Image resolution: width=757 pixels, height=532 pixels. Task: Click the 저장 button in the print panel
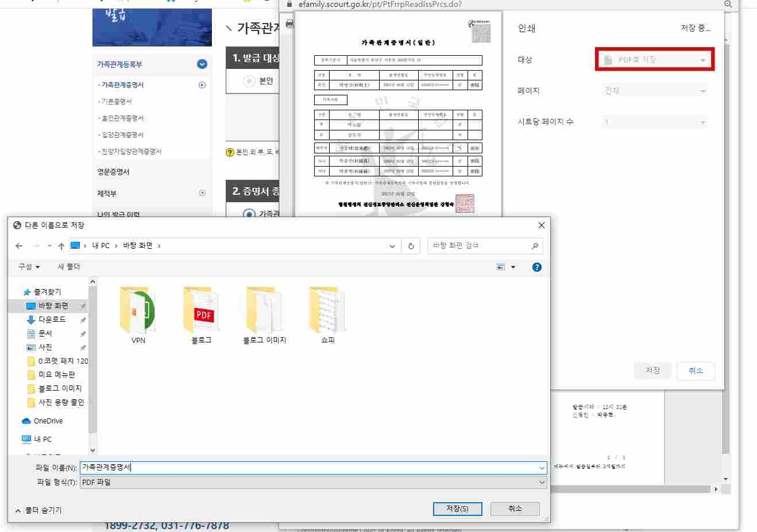click(652, 371)
